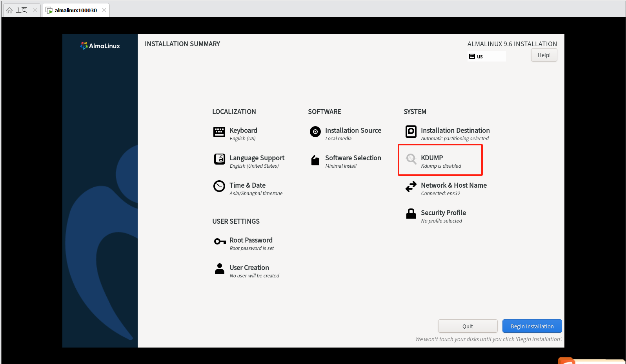Screen dimensions: 626x364
Task: Click the Network & Host Name arrows icon
Action: (x=411, y=187)
